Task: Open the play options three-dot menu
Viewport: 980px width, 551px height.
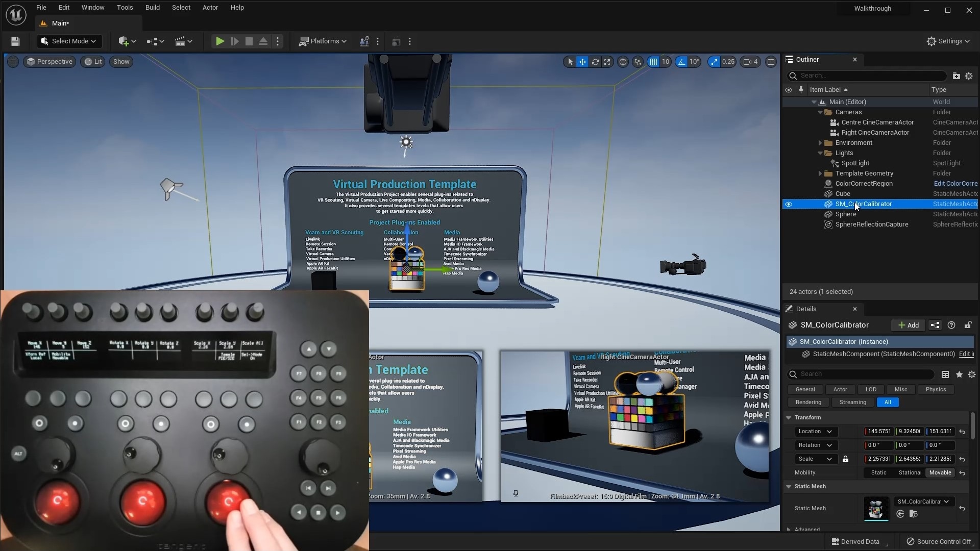Action: 278,41
